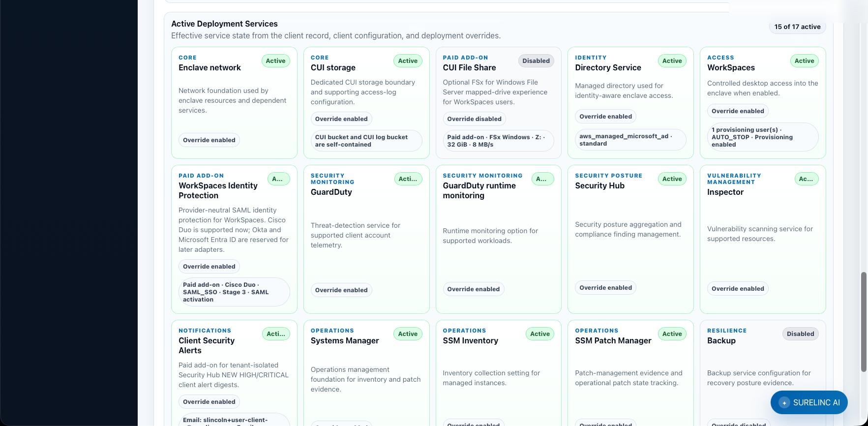Image resolution: width=868 pixels, height=426 pixels.
Task: Click the 'CUI storage' card title
Action: (333, 68)
